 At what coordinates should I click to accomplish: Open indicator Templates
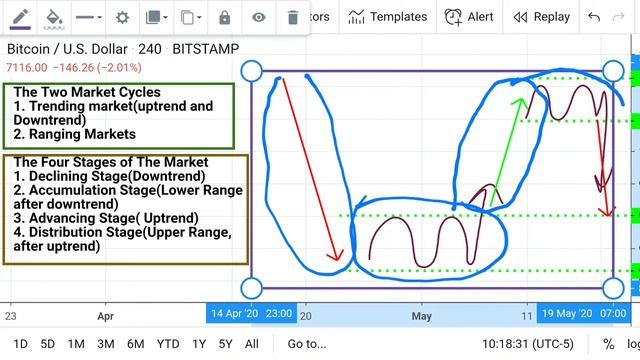[388, 17]
